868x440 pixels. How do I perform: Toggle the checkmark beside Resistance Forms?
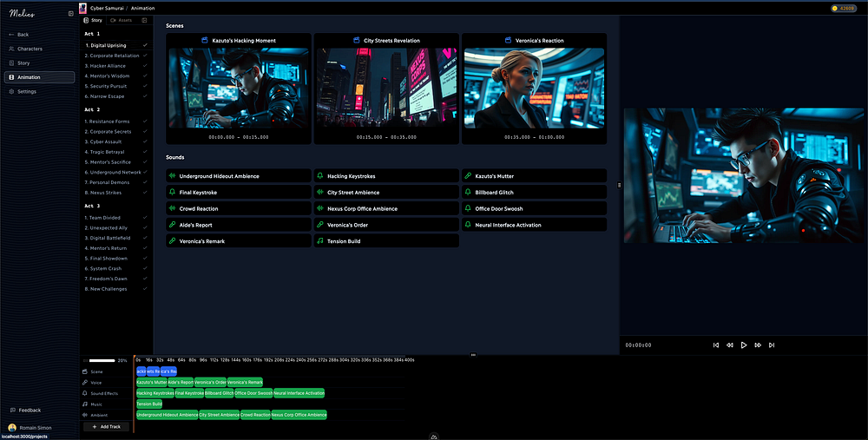[x=145, y=121]
